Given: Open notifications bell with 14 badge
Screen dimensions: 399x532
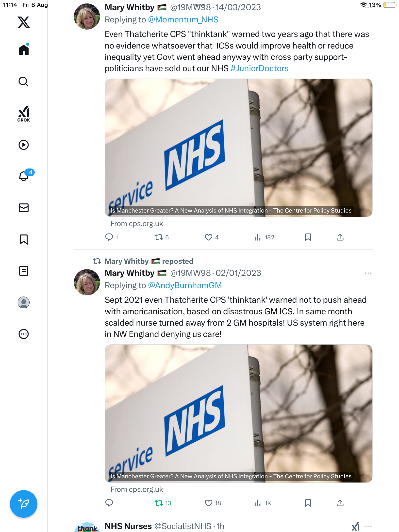Looking at the screenshot, I should 24,176.
